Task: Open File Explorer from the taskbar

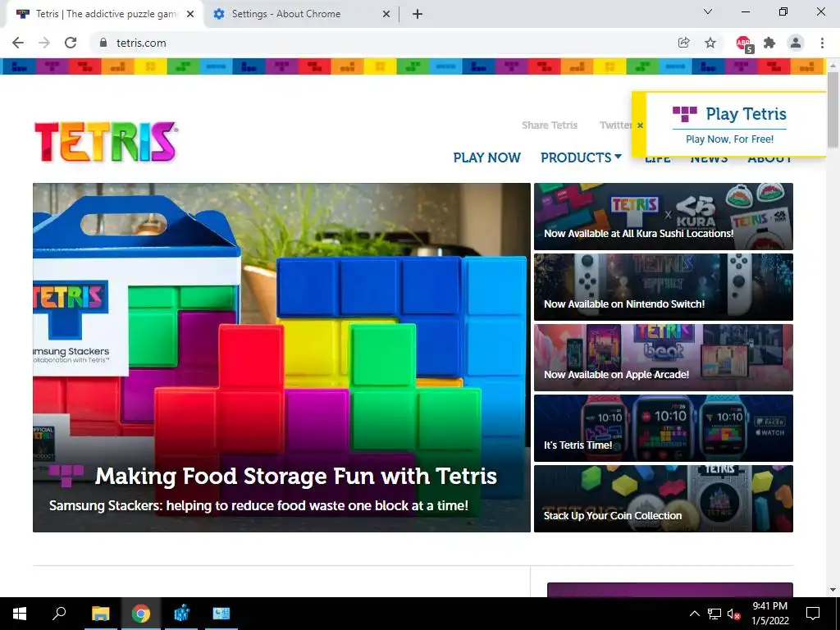Action: pos(100,614)
